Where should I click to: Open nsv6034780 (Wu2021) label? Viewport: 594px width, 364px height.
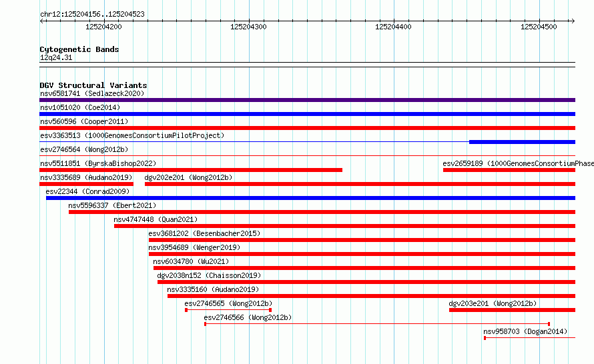[191, 261]
